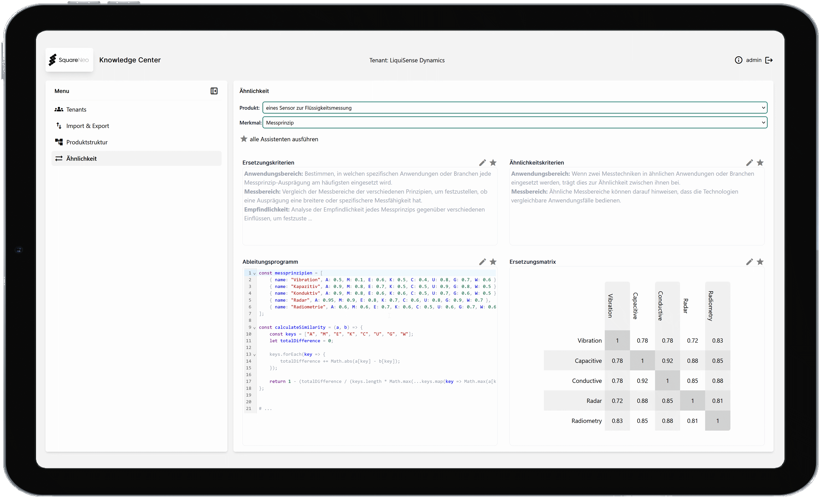Select Ähnlichkeit in the sidebar menu
This screenshot has width=820, height=504.
click(81, 158)
